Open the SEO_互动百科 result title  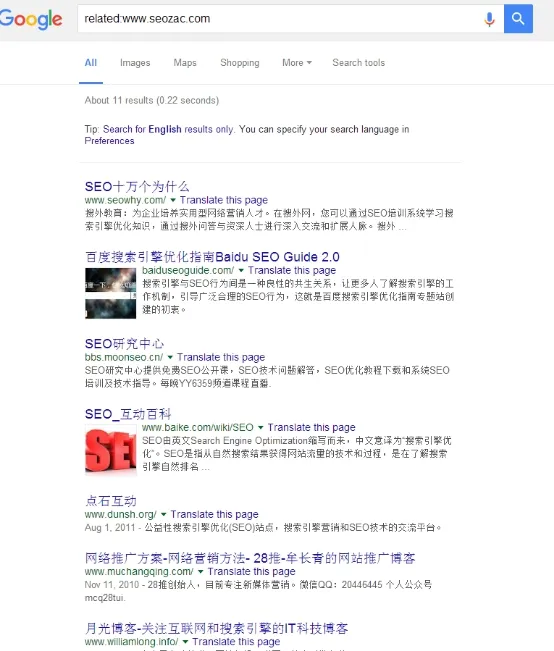pyautogui.click(x=128, y=414)
